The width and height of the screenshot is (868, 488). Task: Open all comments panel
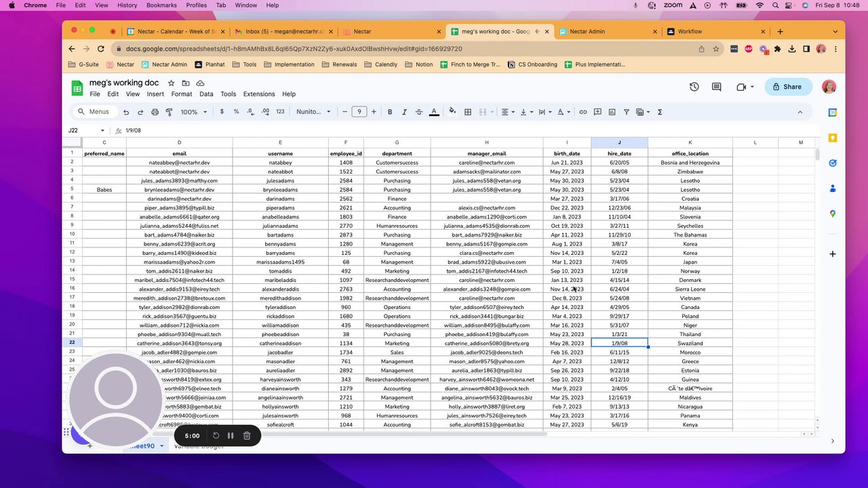pyautogui.click(x=717, y=87)
